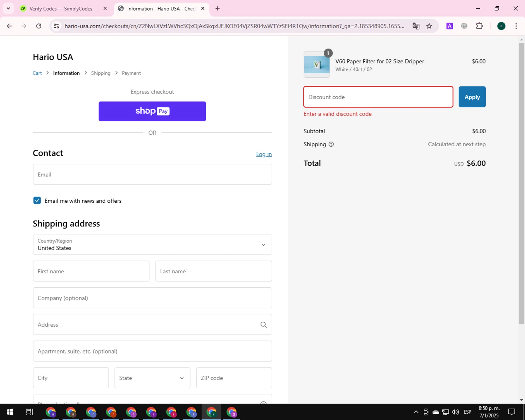525x420 pixels.
Task: Open the Windows Start menu
Action: pyautogui.click(x=10, y=412)
